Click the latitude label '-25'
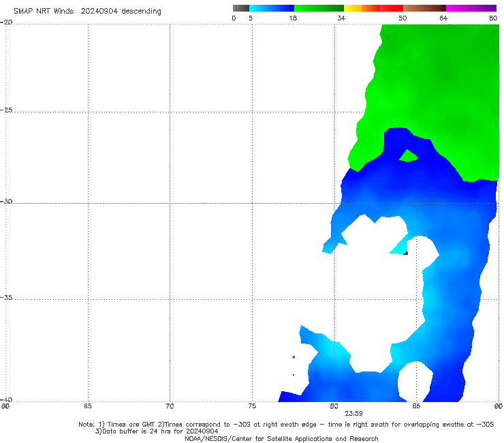The image size is (504, 443). [6, 110]
